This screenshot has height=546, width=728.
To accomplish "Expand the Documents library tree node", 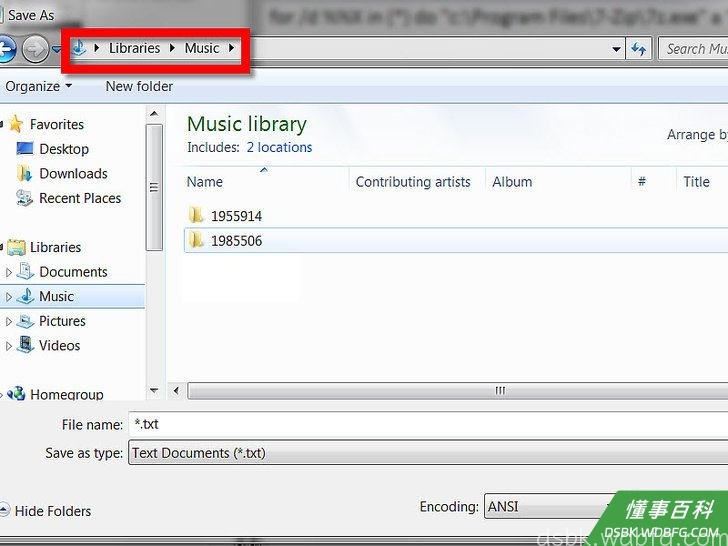I will point(8,272).
